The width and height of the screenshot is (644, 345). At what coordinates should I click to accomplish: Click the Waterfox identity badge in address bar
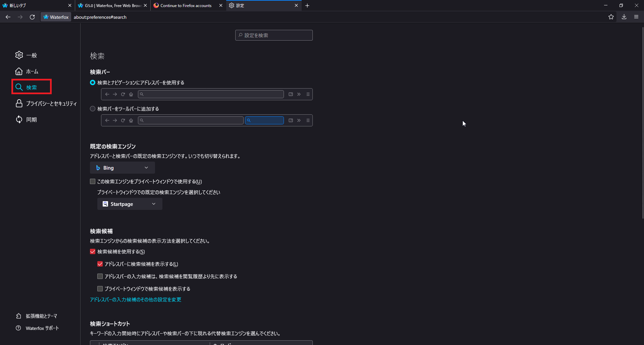(56, 17)
